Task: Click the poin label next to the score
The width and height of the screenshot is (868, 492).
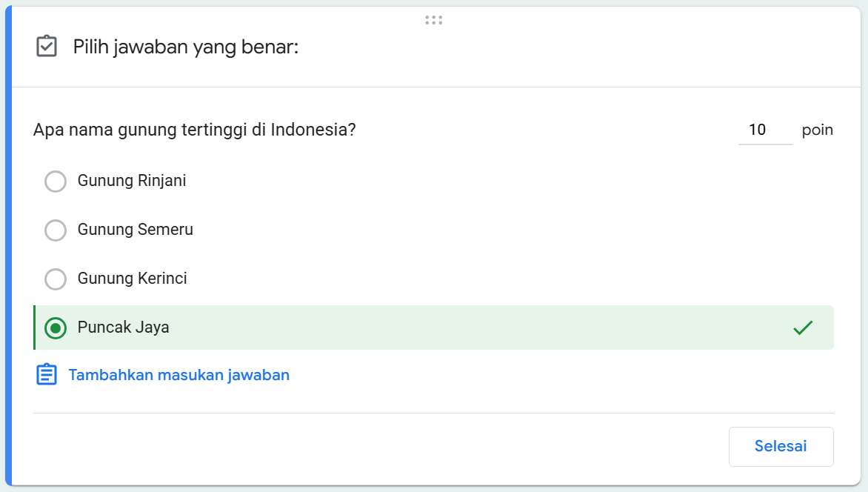Action: (x=817, y=130)
